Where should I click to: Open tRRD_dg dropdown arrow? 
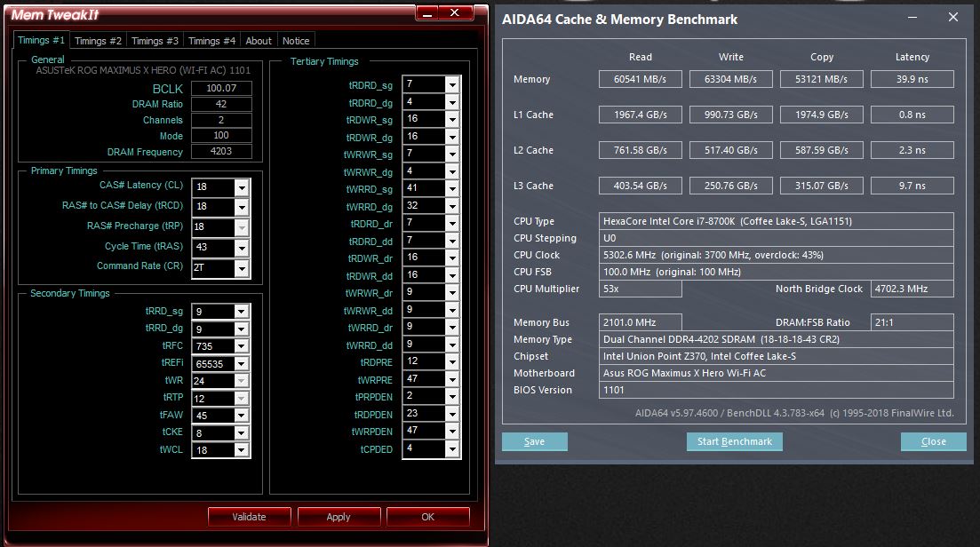[242, 329]
